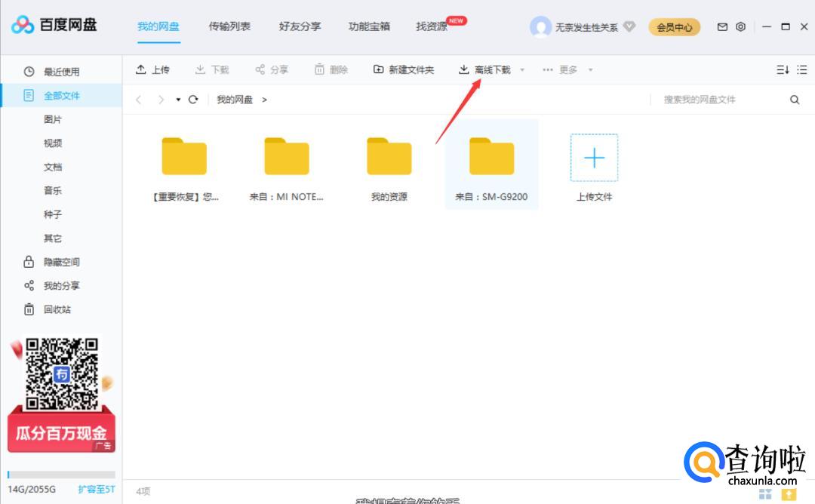Image resolution: width=815 pixels, height=504 pixels.
Task: Click the storage usage progress bar
Action: tap(61, 475)
